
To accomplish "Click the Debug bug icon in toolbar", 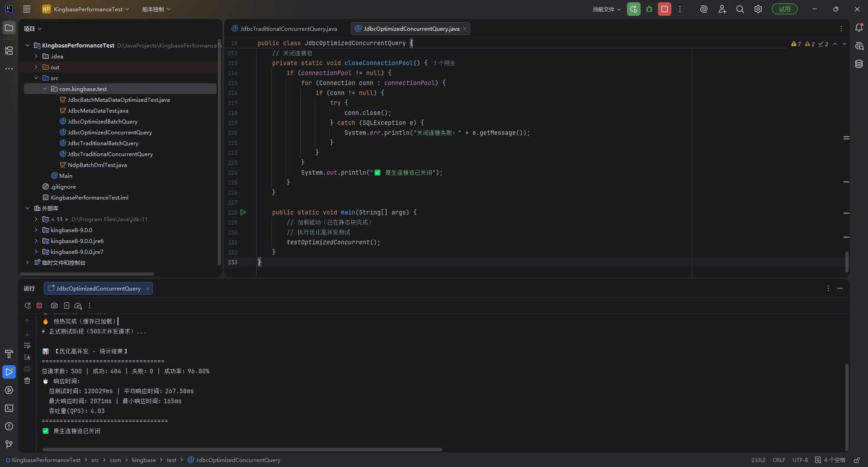I will [649, 9].
